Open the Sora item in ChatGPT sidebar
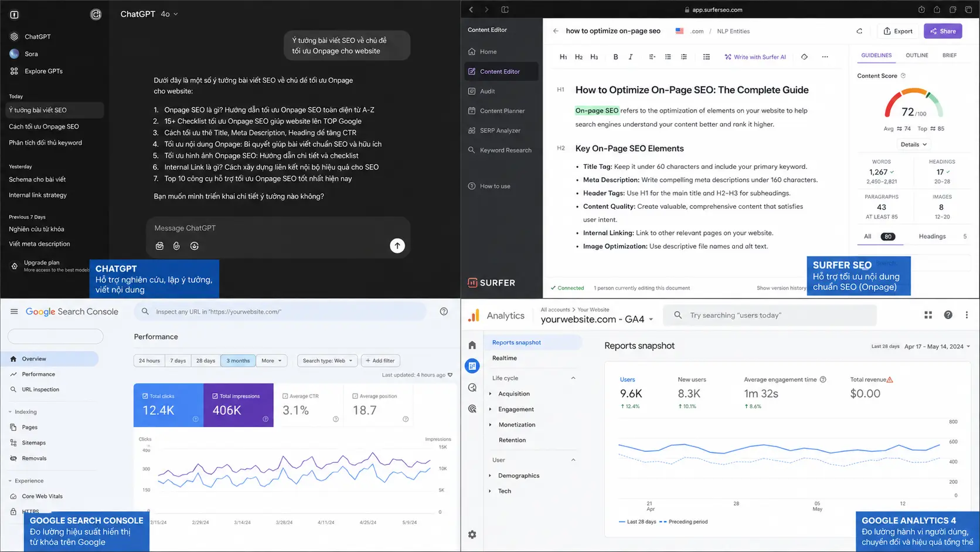Screen dimensions: 980x552 (31, 54)
